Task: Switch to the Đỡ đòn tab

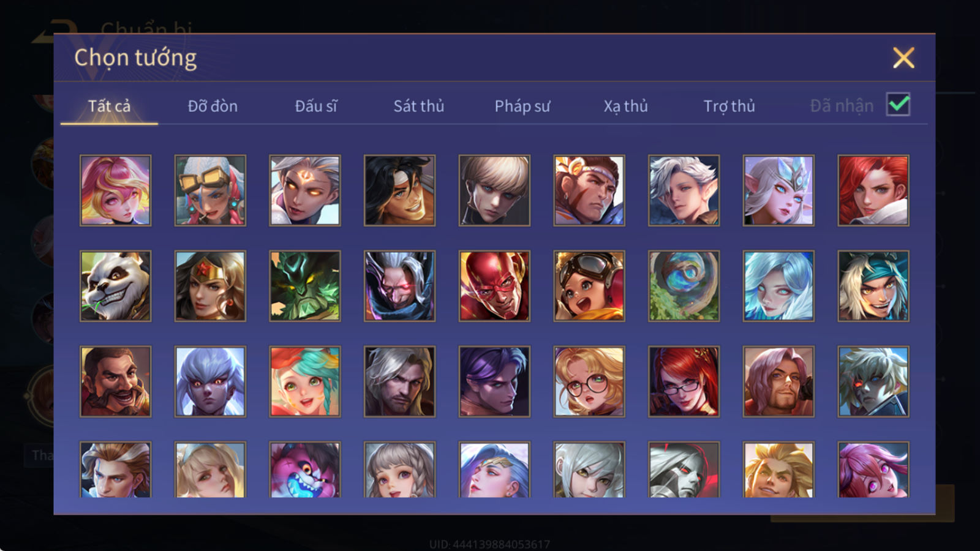Action: point(213,106)
